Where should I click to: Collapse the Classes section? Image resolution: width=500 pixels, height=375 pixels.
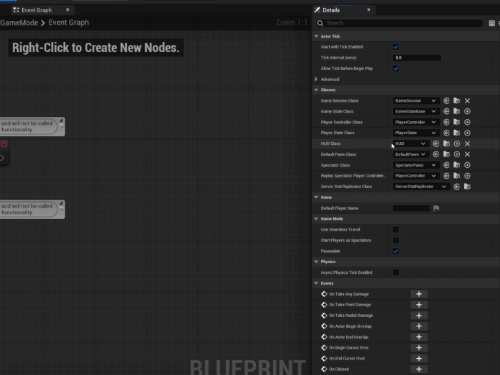click(x=316, y=90)
